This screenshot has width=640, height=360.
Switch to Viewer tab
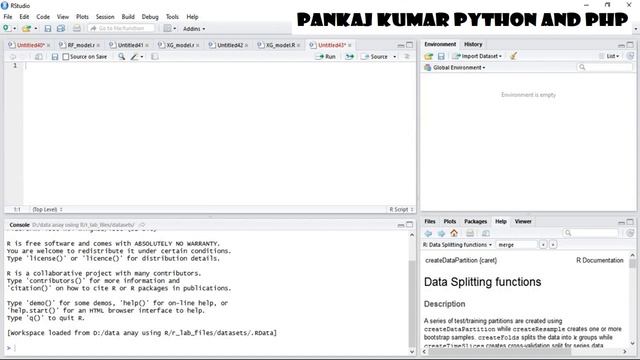coord(523,221)
